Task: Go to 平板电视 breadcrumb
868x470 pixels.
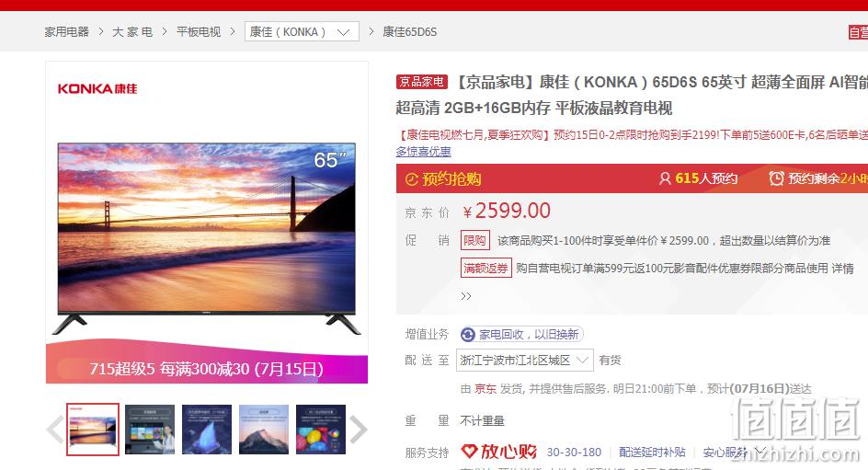Action: pos(199,32)
